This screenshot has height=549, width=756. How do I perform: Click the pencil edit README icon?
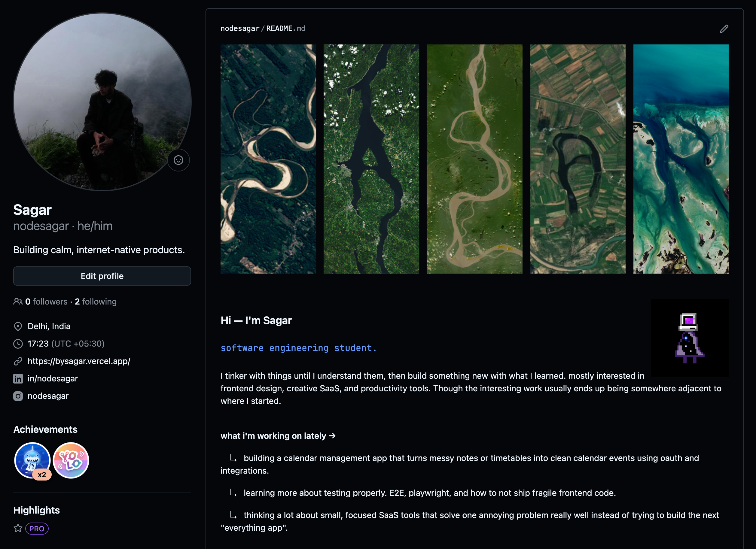click(724, 29)
